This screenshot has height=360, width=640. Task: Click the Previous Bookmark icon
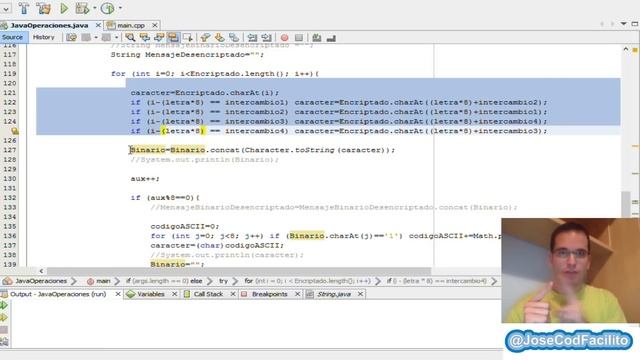click(x=205, y=38)
